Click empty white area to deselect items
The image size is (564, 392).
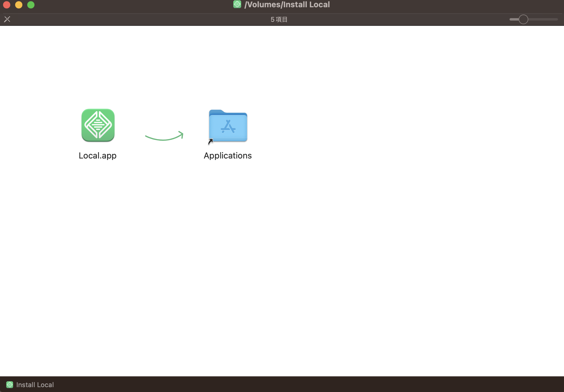coord(363,242)
